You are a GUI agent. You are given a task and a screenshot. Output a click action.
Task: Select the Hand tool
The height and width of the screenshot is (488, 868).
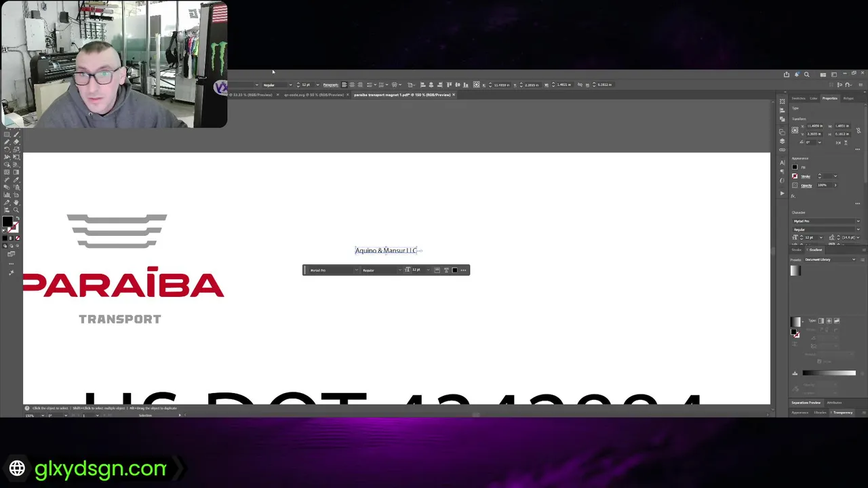(16, 203)
